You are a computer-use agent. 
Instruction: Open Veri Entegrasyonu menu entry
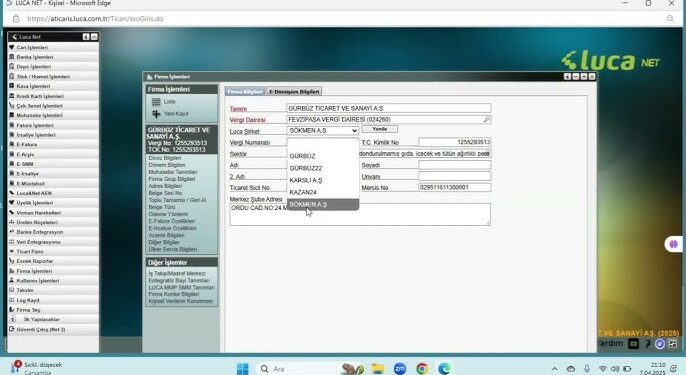click(53, 242)
